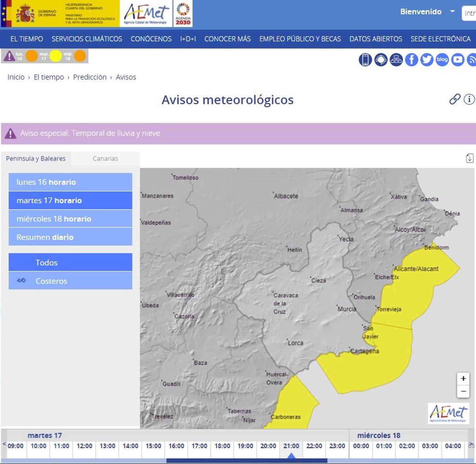Select 22:00 on the timeline
The width and height of the screenshot is (476, 464).
(x=314, y=446)
